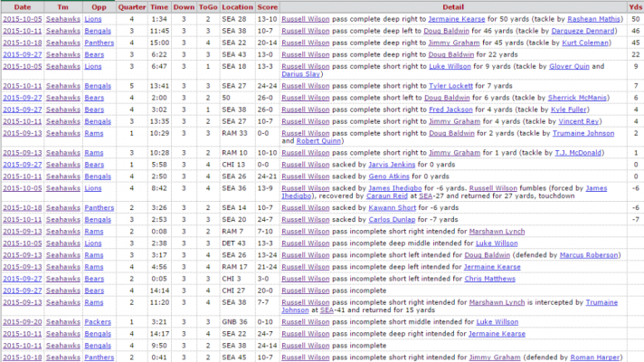Click the ToGo column header
Image resolution: width=644 pixels, height=362 pixels.
[x=208, y=7]
